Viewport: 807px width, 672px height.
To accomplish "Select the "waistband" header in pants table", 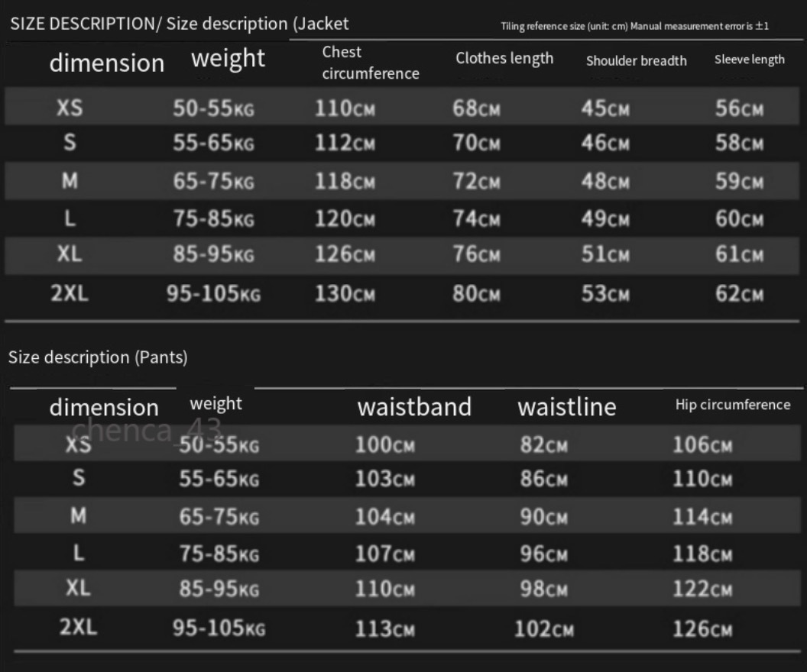I will click(414, 407).
